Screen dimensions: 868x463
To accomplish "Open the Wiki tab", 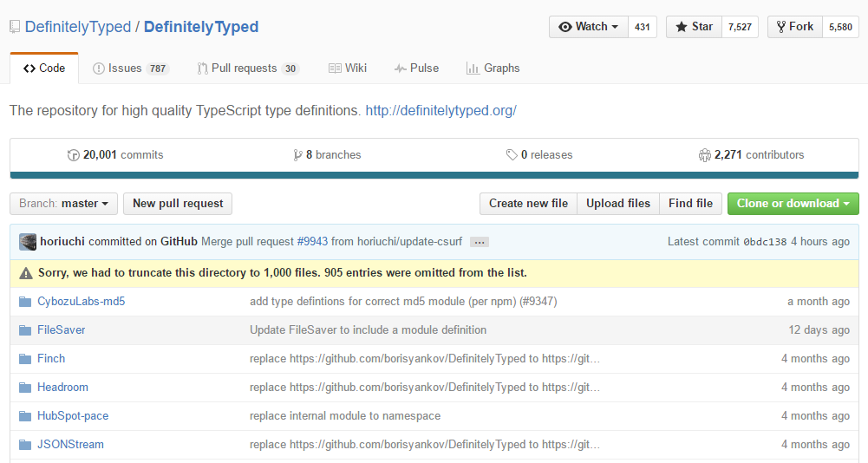I will (x=348, y=68).
